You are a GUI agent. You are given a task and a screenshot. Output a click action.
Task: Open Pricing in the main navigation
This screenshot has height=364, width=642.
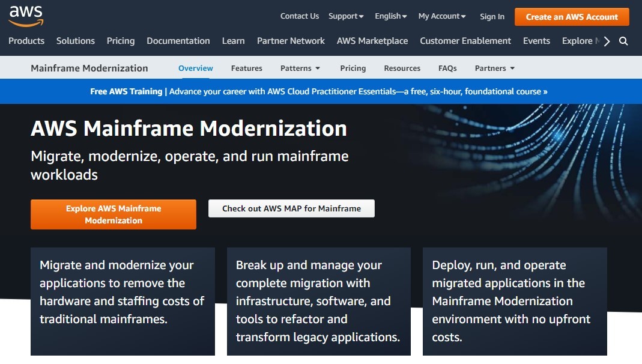[x=120, y=41]
